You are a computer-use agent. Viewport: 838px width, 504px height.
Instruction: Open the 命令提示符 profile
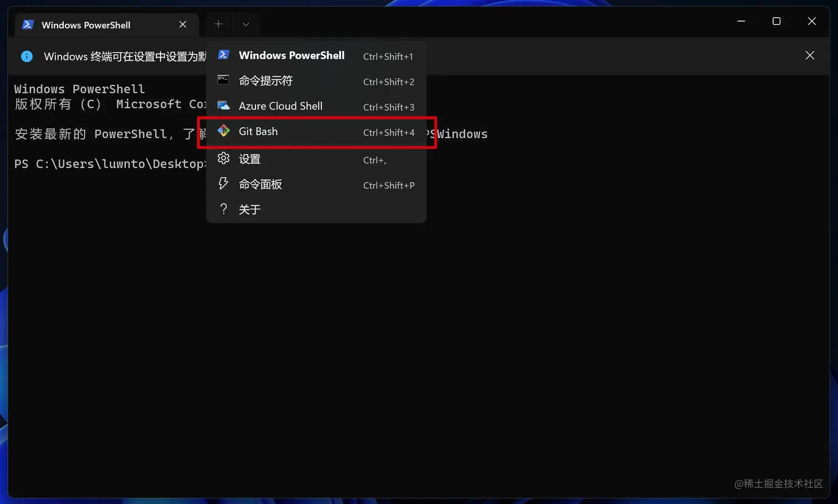coord(316,81)
